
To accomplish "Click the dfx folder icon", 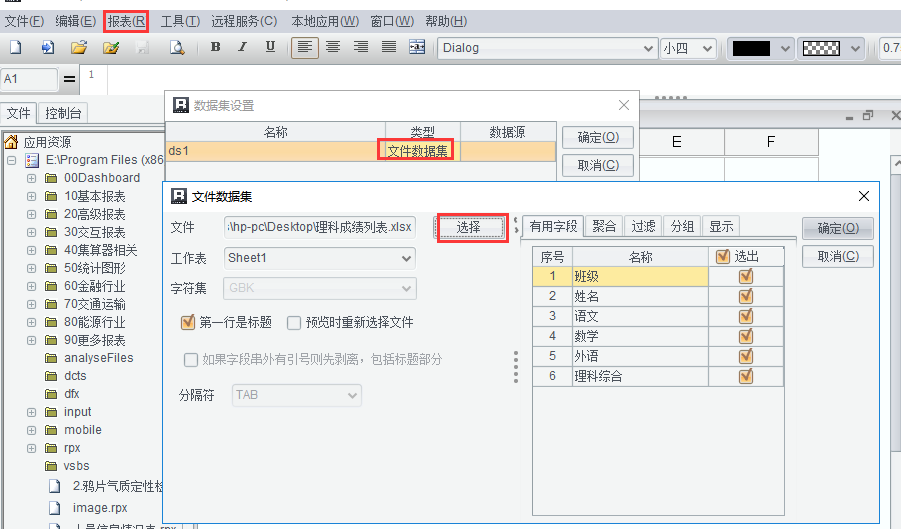I will [51, 394].
